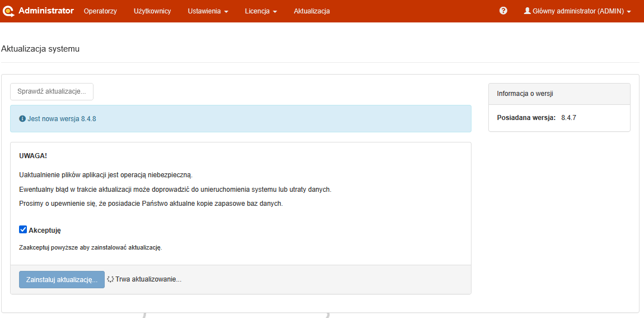Click the Zainstaluj aktualizację button
The width and height of the screenshot is (644, 318).
(62, 279)
